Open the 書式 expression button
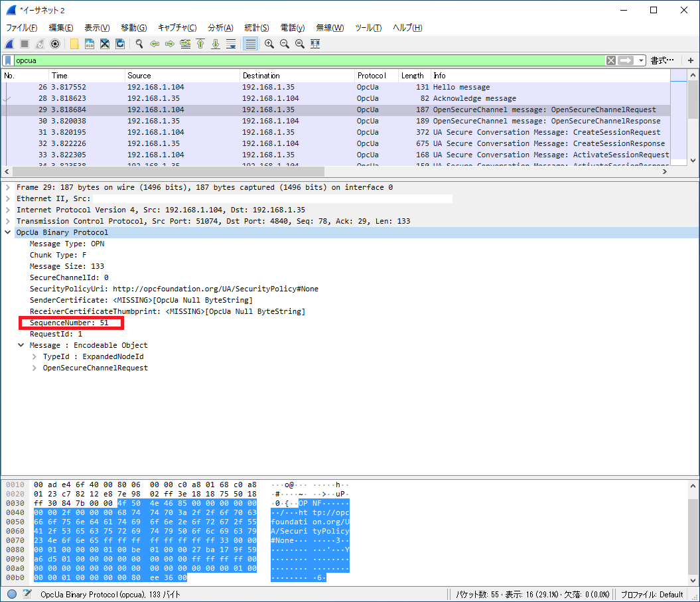The width and height of the screenshot is (700, 602). point(662,60)
